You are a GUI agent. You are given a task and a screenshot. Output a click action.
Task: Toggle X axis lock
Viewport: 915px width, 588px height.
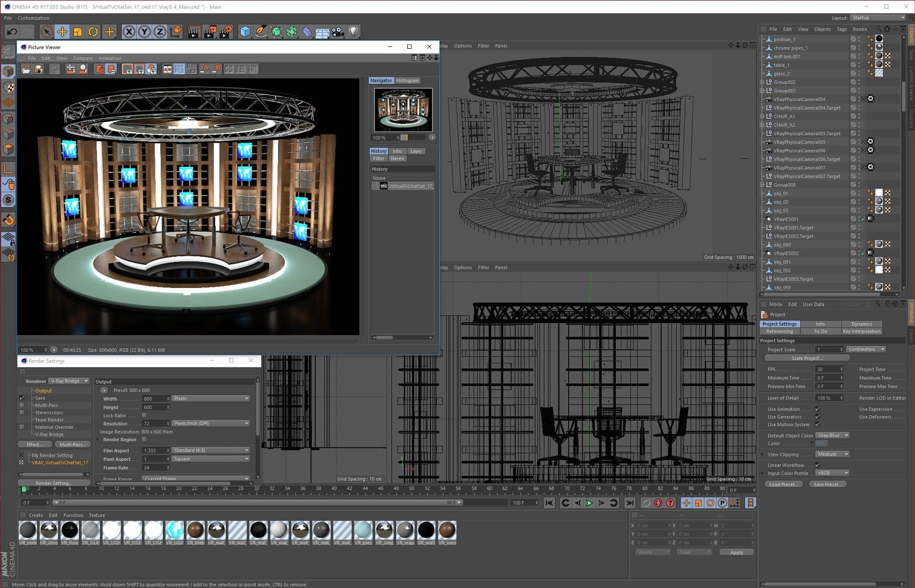[x=129, y=32]
